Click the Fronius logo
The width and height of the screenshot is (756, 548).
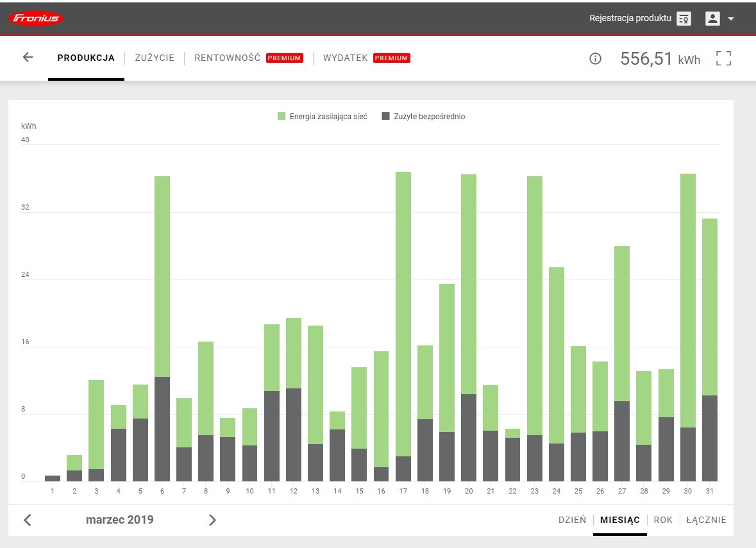point(36,19)
